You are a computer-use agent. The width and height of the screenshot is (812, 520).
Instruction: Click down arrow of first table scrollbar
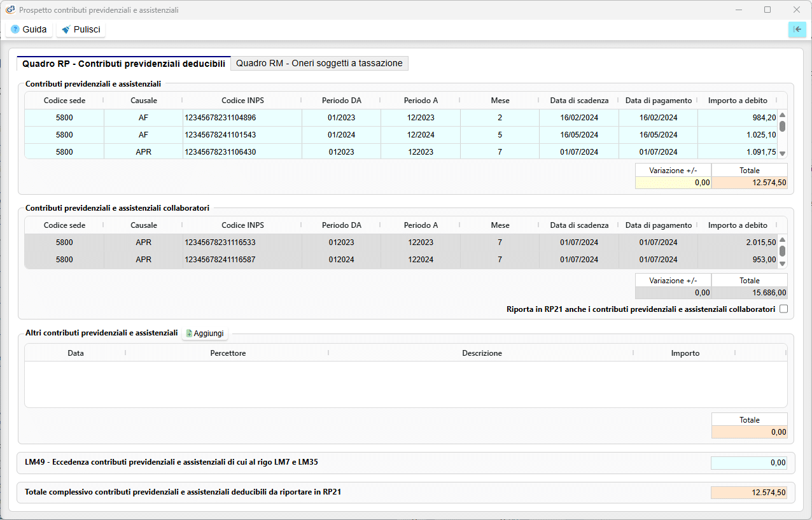coord(783,153)
